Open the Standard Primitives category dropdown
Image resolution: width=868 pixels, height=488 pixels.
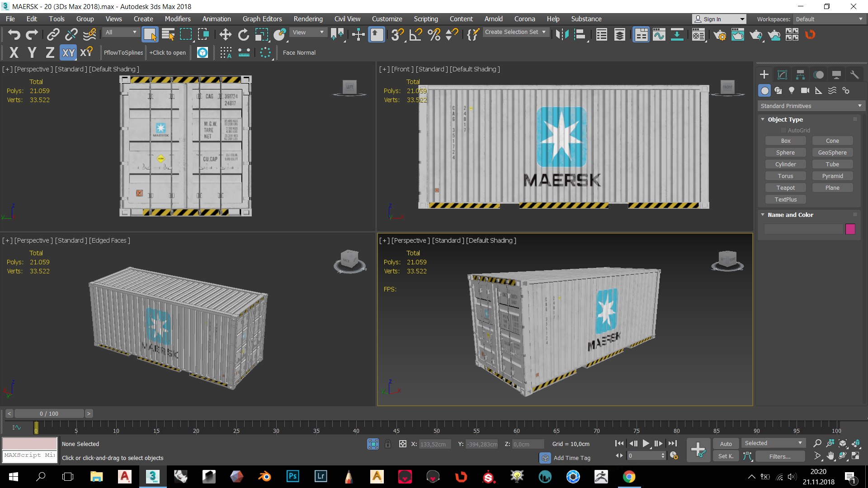(x=811, y=106)
